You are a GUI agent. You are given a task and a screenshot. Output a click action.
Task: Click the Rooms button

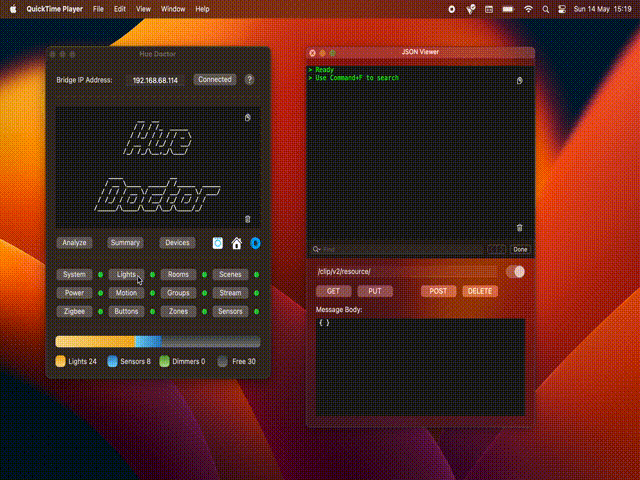[x=178, y=274]
